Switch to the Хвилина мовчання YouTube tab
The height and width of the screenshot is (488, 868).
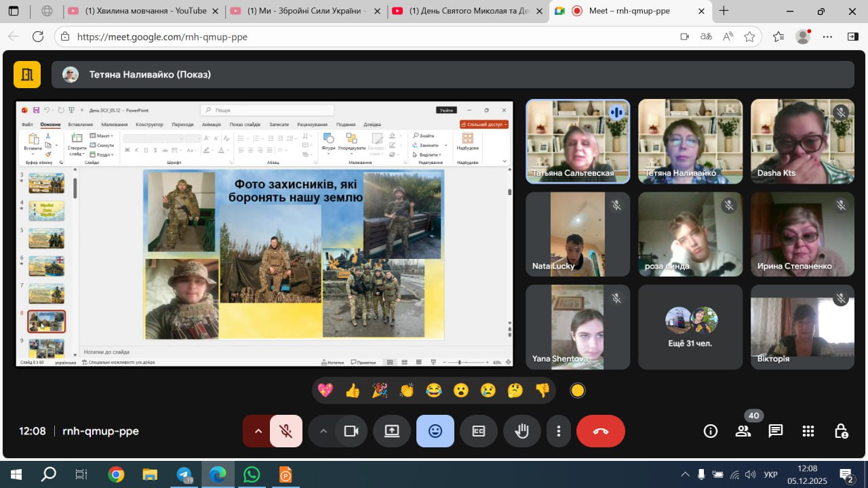point(145,11)
